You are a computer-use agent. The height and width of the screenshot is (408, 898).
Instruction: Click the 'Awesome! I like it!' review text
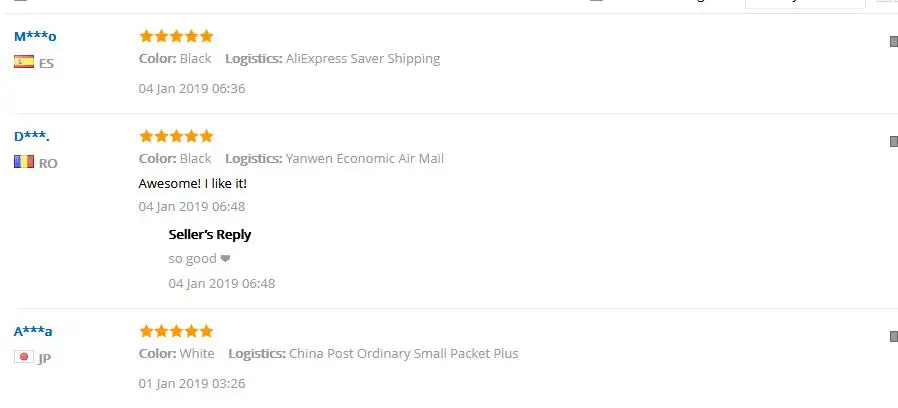coord(192,183)
